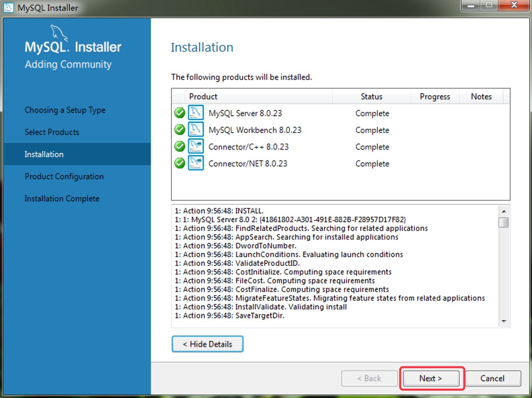Sort list by Status column header

[371, 97]
